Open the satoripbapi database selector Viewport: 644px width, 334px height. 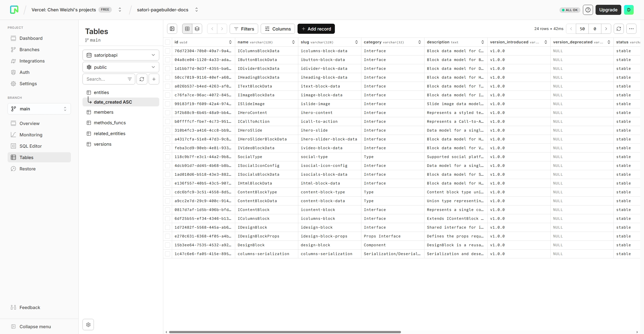coord(121,55)
